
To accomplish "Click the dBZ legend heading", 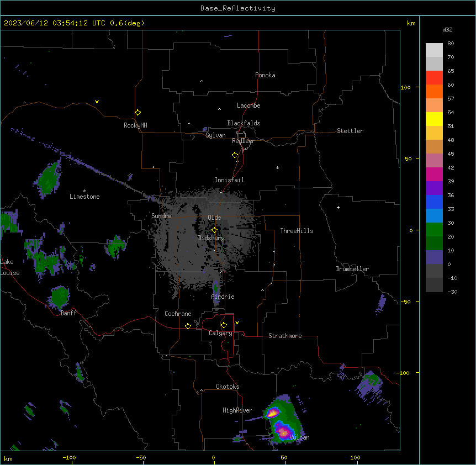I will (447, 30).
